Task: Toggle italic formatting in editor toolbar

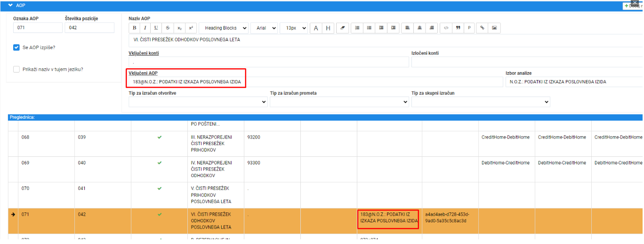Action: point(145,28)
